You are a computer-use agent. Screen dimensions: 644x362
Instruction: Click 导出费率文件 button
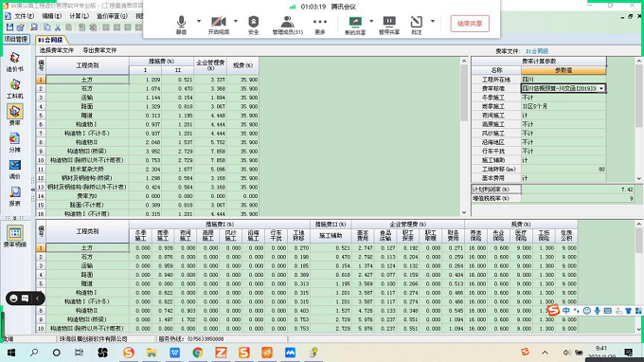(x=99, y=50)
